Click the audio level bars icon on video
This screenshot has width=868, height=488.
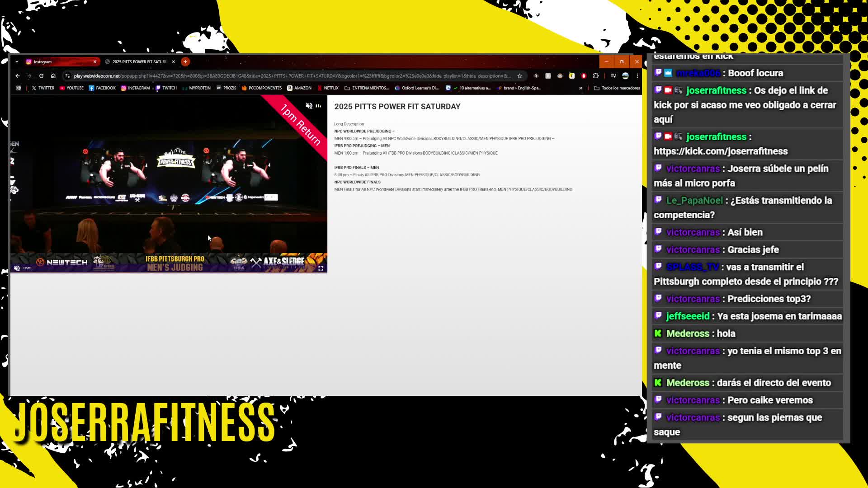coord(318,106)
